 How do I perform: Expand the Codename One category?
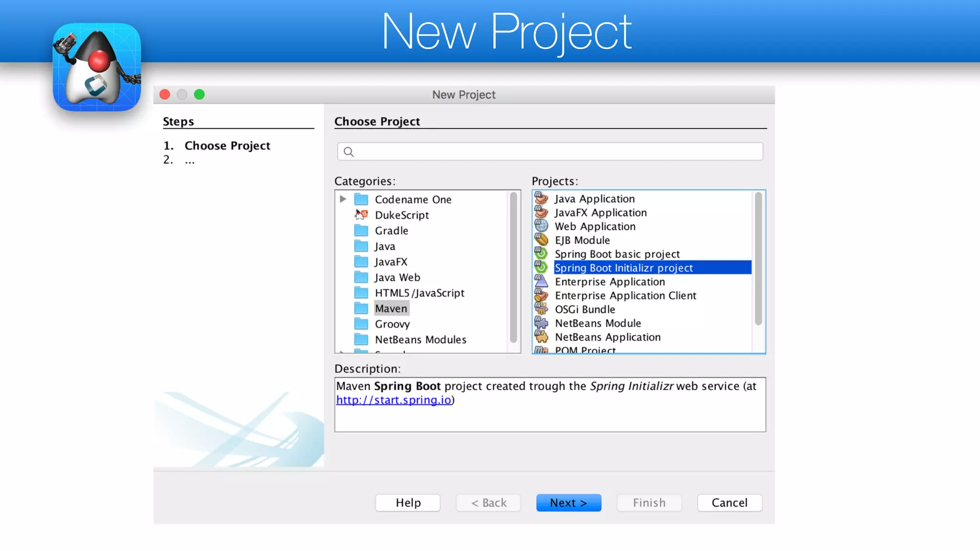coord(343,199)
